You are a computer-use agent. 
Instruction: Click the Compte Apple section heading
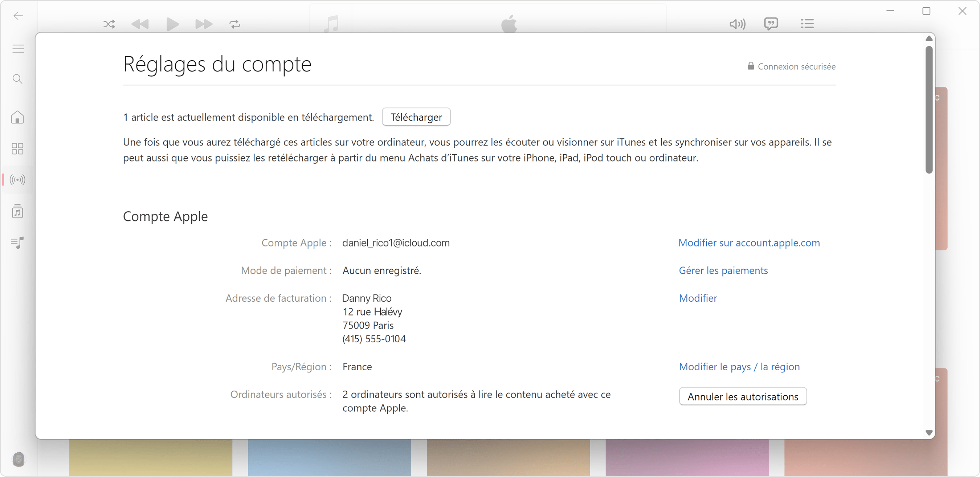coord(165,216)
